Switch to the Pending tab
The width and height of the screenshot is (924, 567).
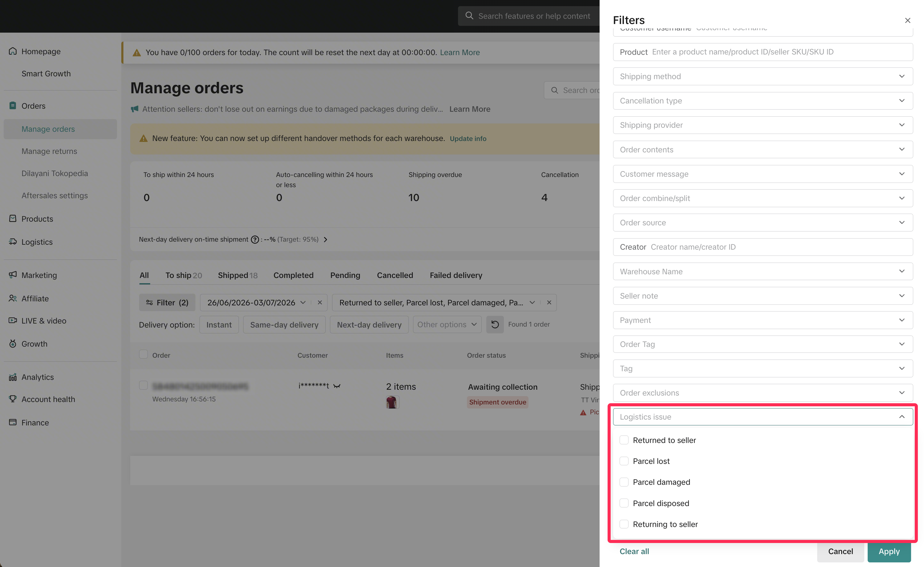[x=345, y=275]
